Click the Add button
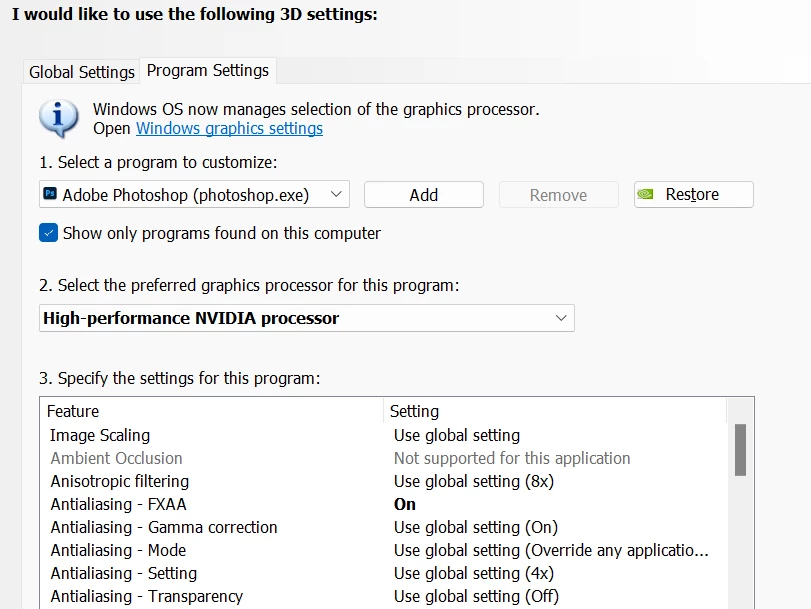This screenshot has height=609, width=811. 424,195
